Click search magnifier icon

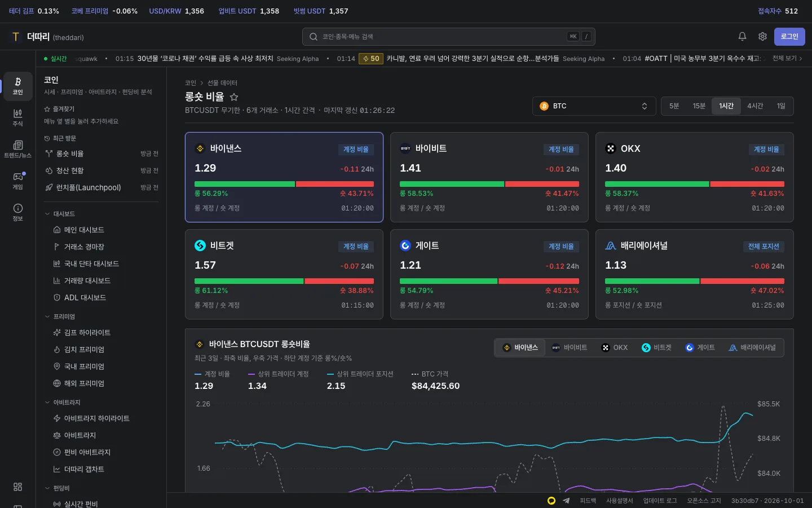point(314,37)
